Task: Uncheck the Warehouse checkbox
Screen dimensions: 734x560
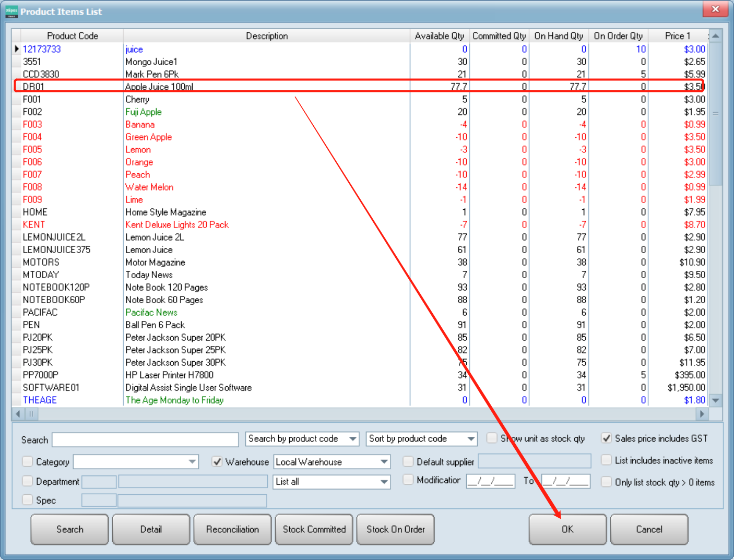Action: (217, 461)
